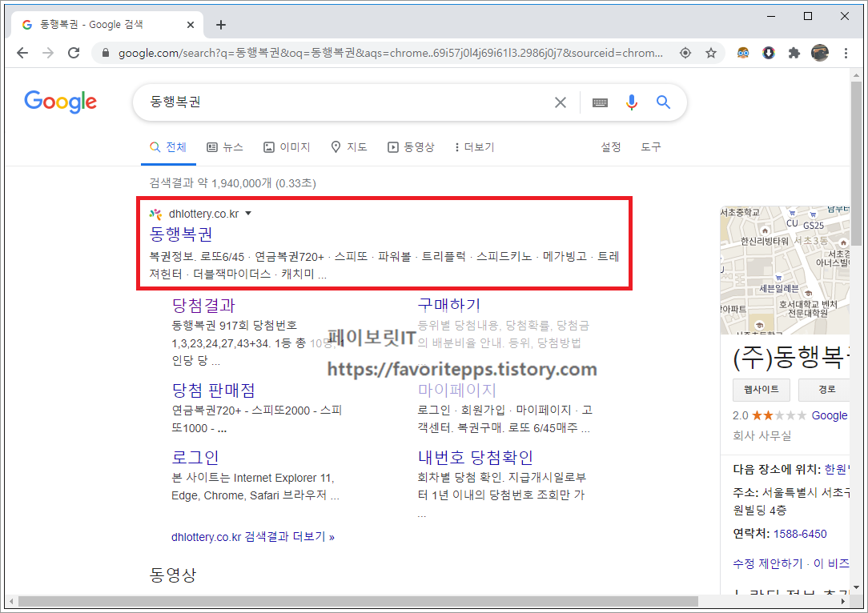The height and width of the screenshot is (613, 868).
Task: Open a new browser tab
Action: point(221,25)
